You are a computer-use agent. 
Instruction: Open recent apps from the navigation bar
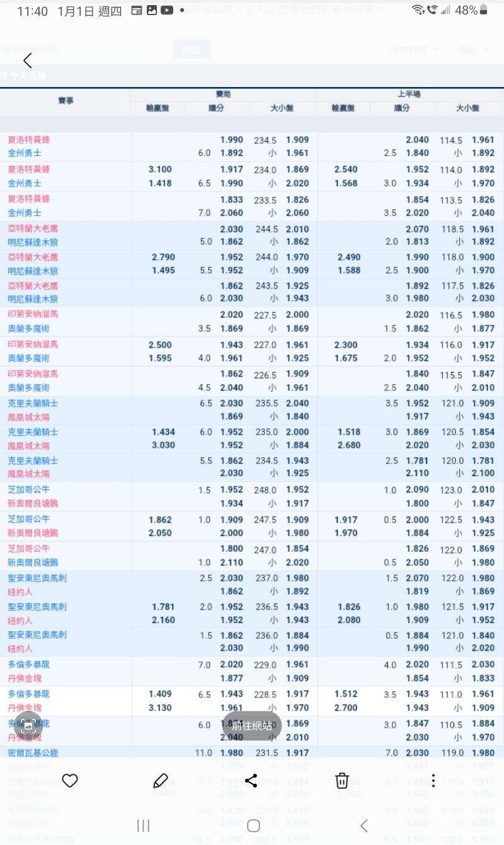pos(143,826)
